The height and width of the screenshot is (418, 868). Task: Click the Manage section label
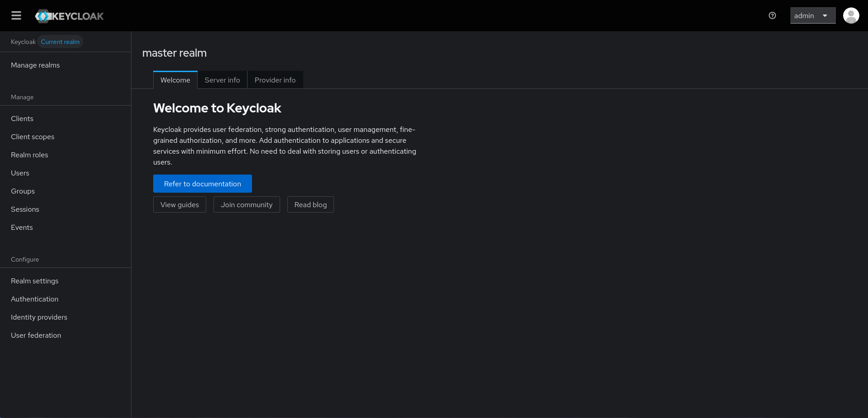tap(22, 97)
